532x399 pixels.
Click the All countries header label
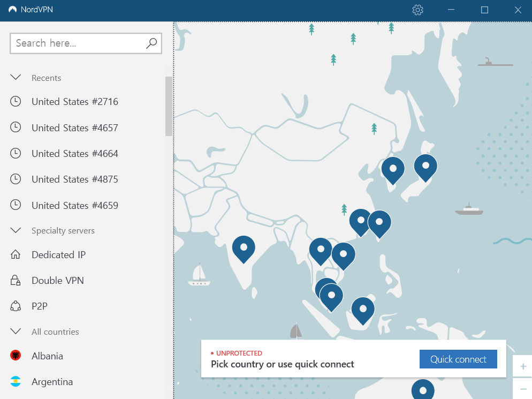[x=55, y=332]
